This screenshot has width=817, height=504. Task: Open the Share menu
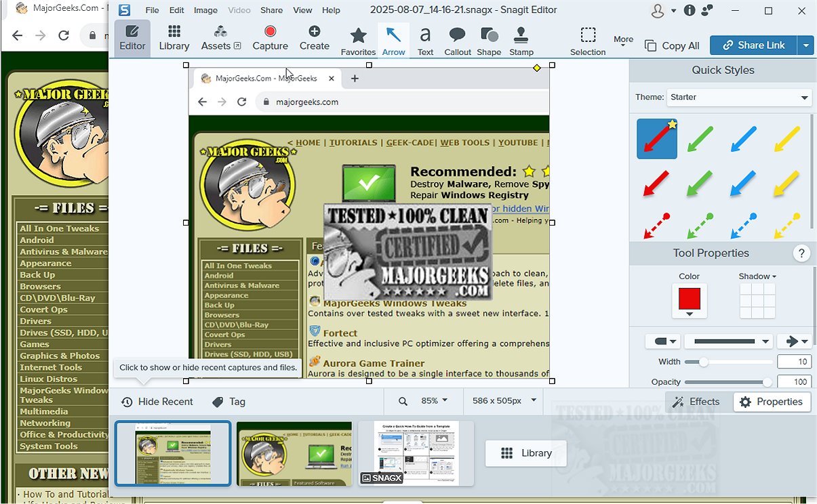point(271,10)
